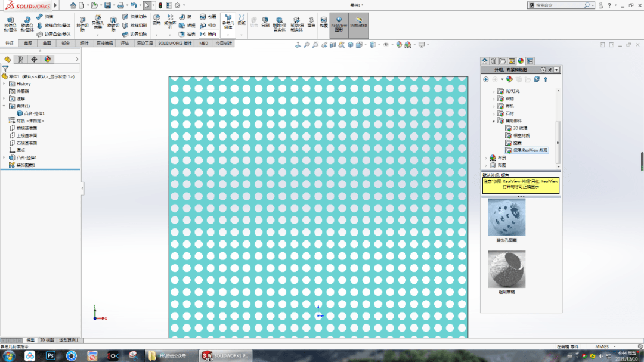Viewport: 644px width, 362px height.
Task: Expand the History node in feature tree
Action: (x=4, y=84)
